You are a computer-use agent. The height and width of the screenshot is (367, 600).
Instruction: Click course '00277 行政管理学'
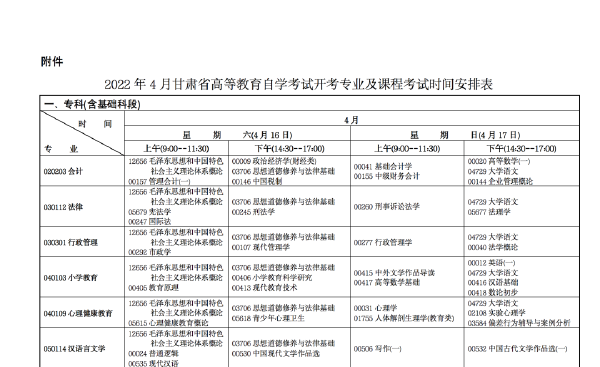point(383,242)
